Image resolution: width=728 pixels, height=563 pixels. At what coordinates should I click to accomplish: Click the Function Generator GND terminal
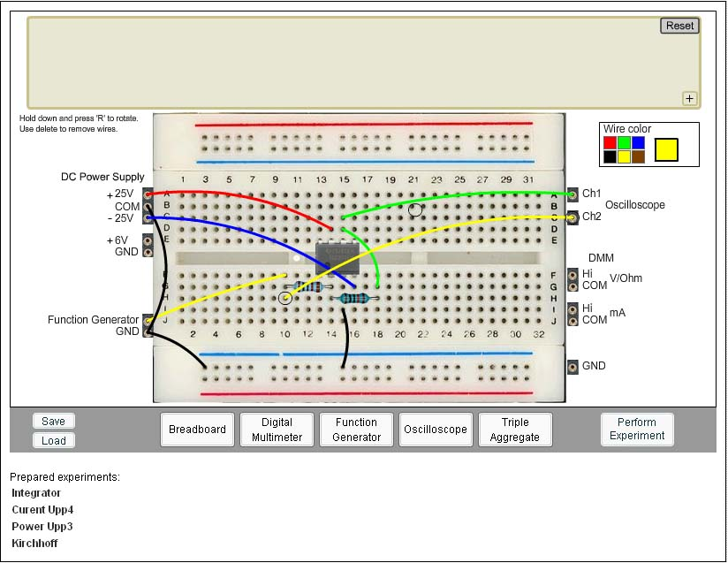(x=148, y=331)
